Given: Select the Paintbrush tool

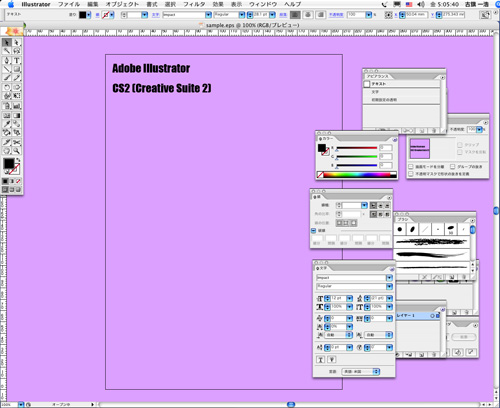Looking at the screenshot, I should coord(7,78).
